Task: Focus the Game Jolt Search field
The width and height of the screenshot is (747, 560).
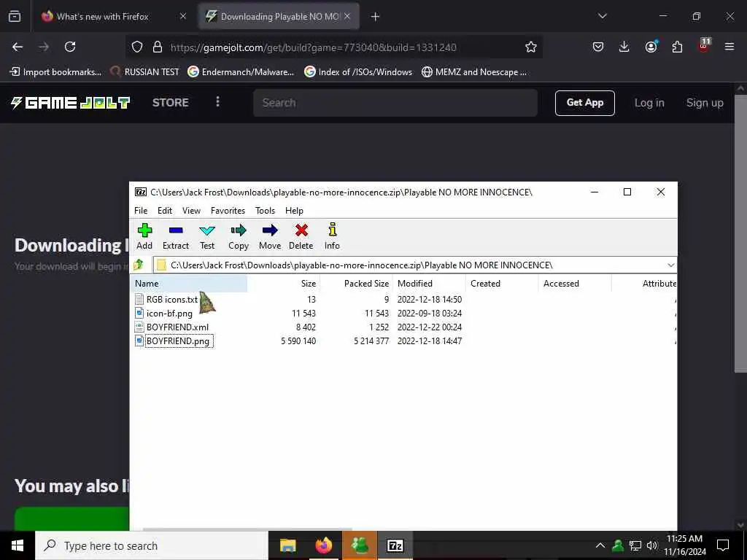Action: pos(395,103)
